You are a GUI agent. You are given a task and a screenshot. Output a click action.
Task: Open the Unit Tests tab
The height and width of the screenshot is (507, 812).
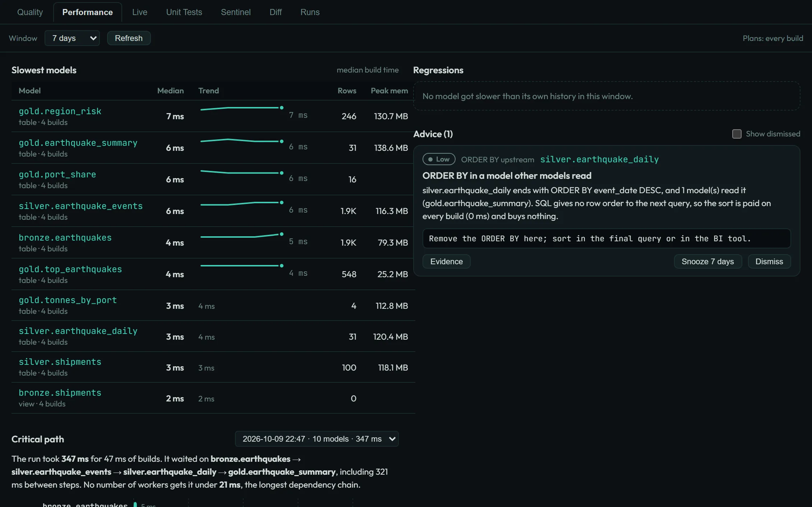(184, 12)
